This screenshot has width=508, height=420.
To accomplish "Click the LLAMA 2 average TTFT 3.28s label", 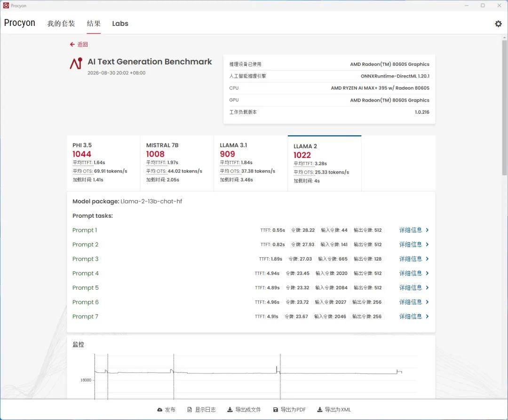I will [310, 164].
